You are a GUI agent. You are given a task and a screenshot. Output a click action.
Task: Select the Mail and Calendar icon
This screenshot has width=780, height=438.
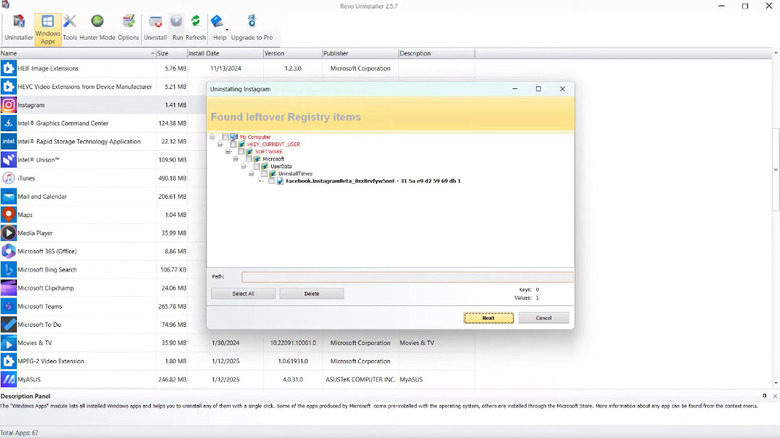(x=8, y=197)
